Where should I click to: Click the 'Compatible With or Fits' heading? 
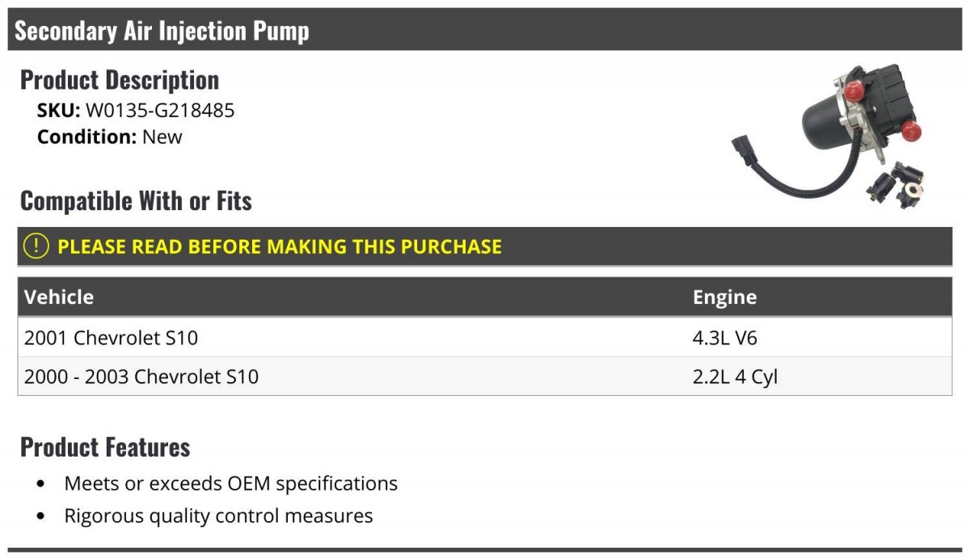pos(136,200)
